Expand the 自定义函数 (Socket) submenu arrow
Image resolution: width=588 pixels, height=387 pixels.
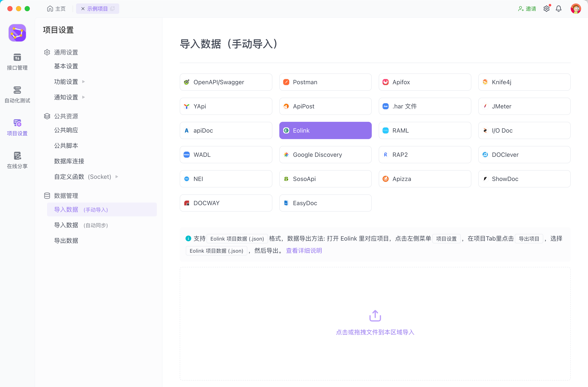[x=117, y=177]
